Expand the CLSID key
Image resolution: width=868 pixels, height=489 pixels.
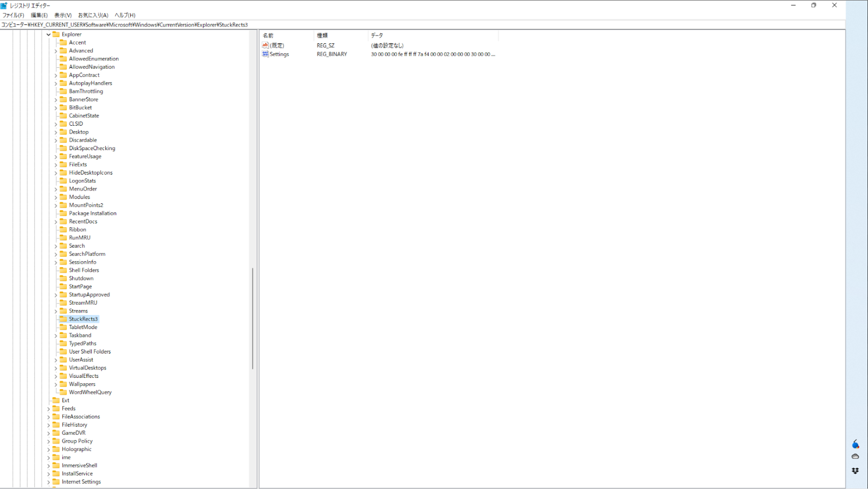point(56,124)
